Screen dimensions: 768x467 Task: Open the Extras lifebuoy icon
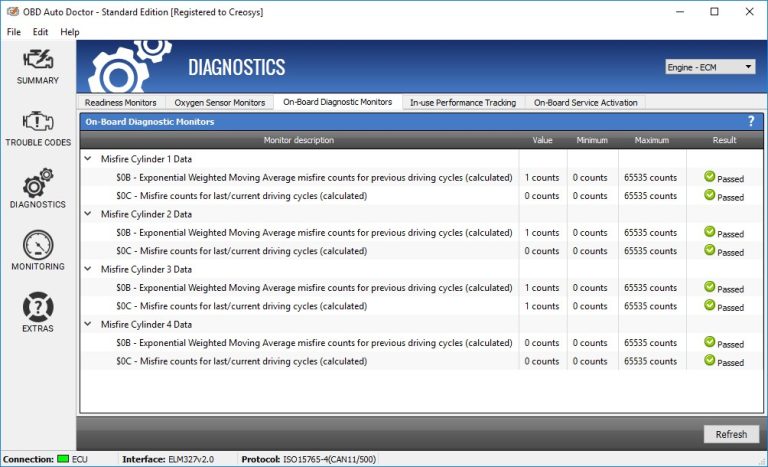(38, 307)
